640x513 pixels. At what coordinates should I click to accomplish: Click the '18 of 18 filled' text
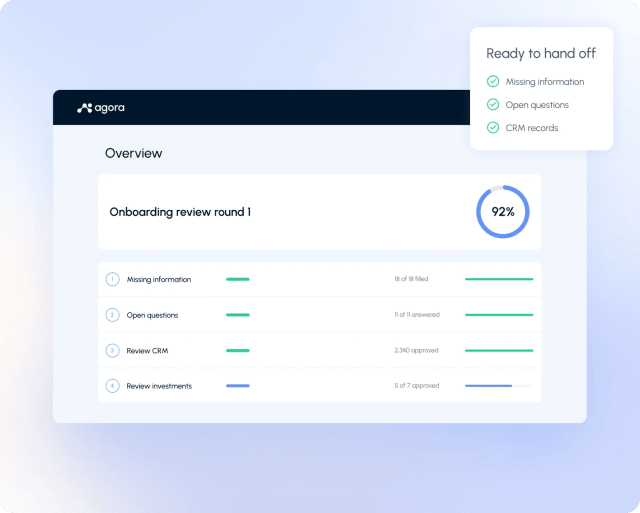(x=411, y=279)
